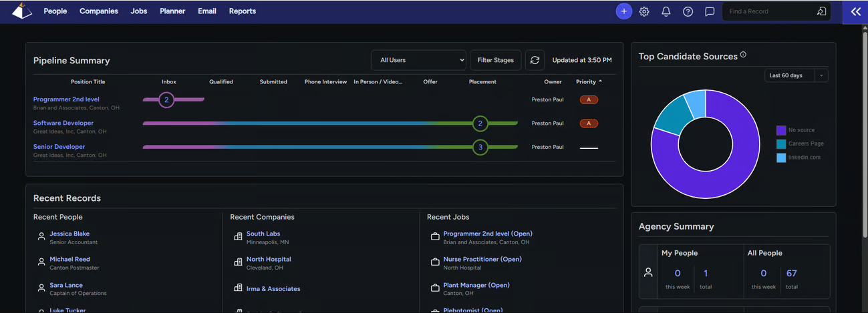This screenshot has width=868, height=313.
Task: Open the All Users dropdown
Action: (418, 60)
